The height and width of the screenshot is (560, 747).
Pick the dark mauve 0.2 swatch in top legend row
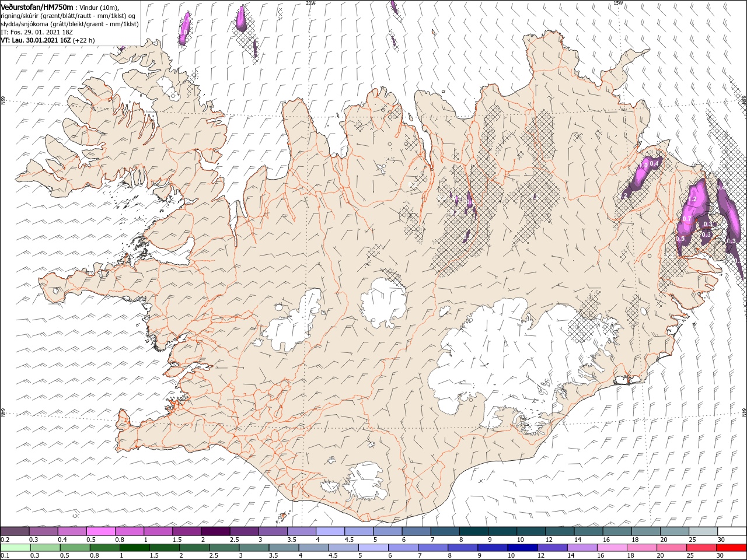point(15,531)
